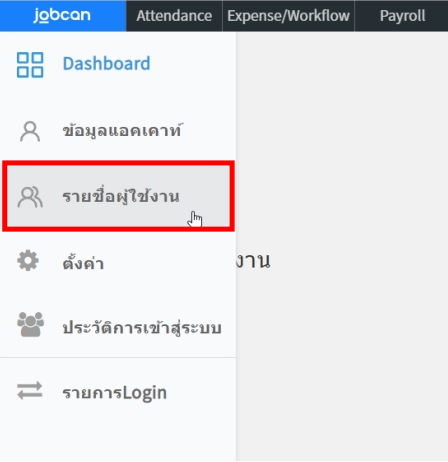Switch to the Attendance tab

coord(174,16)
